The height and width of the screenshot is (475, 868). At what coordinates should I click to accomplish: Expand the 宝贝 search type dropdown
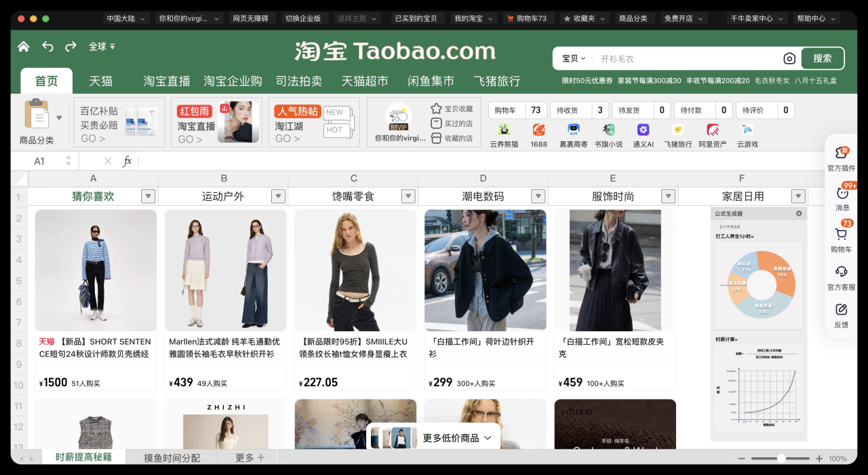click(574, 58)
